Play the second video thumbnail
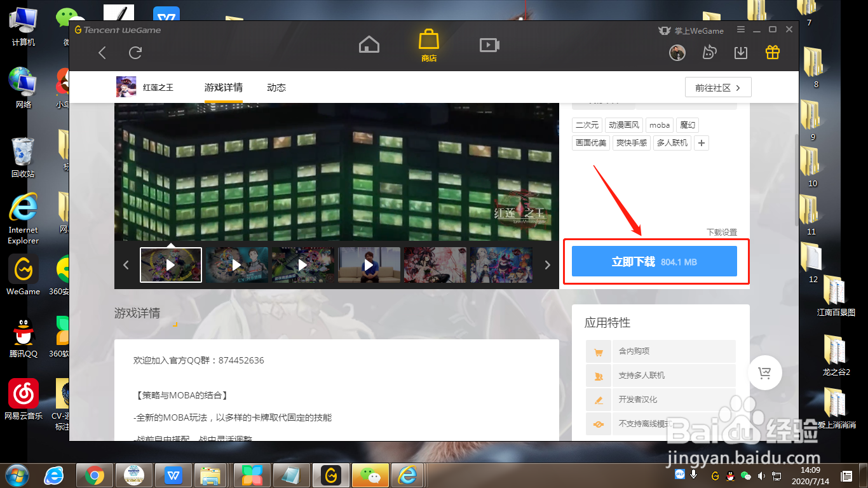The width and height of the screenshot is (868, 488). click(x=237, y=265)
